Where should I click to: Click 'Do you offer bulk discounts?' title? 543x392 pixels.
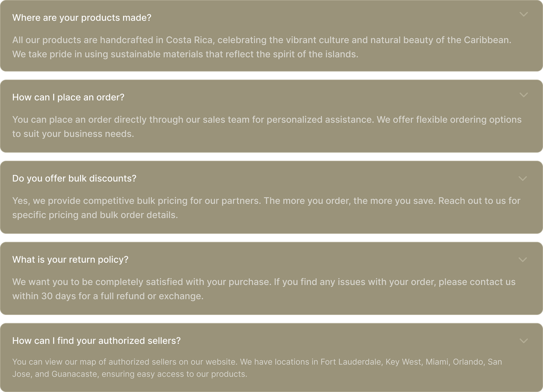point(74,178)
